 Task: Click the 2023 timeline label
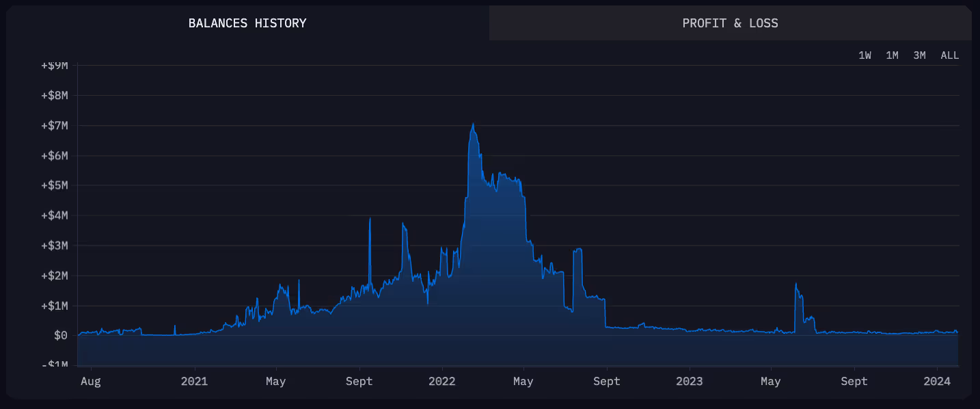point(690,381)
